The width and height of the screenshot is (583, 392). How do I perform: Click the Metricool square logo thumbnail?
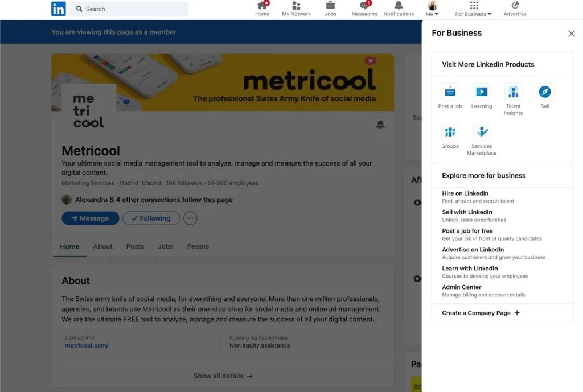[x=88, y=111]
